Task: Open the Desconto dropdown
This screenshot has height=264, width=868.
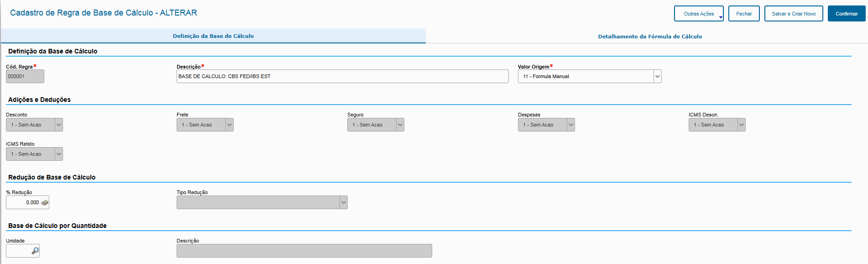Action: click(59, 125)
